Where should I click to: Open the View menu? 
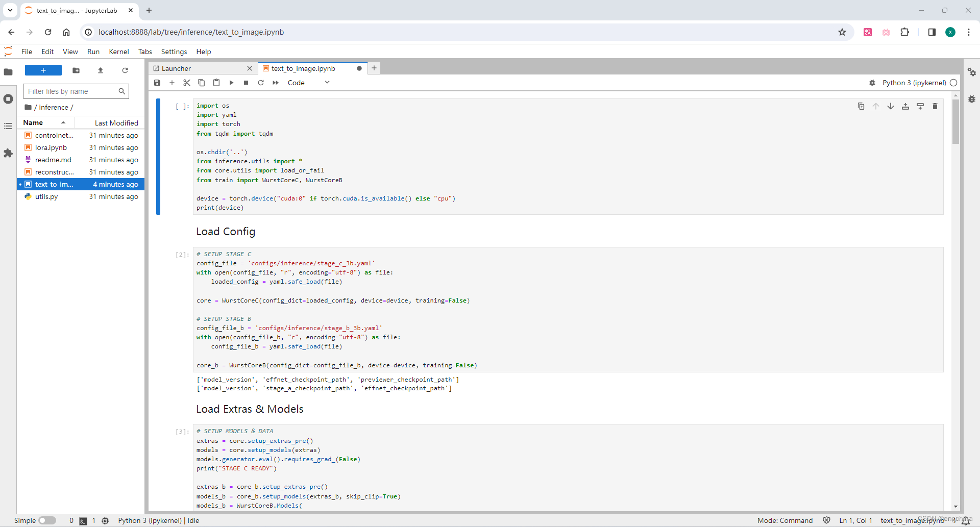(x=70, y=52)
